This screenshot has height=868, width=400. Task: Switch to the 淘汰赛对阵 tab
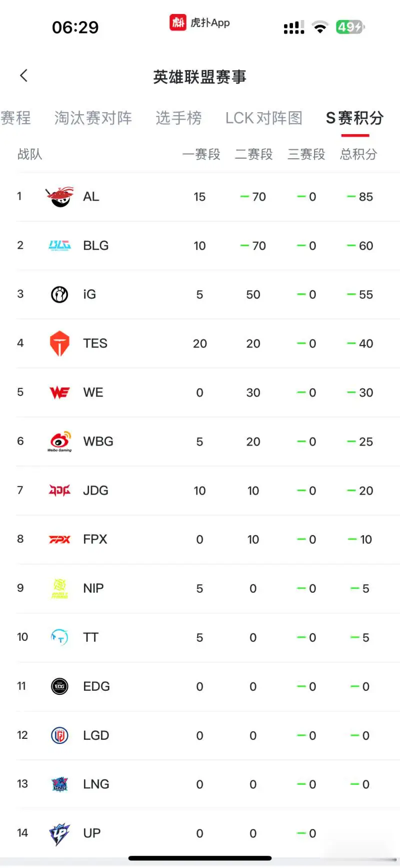(93, 118)
